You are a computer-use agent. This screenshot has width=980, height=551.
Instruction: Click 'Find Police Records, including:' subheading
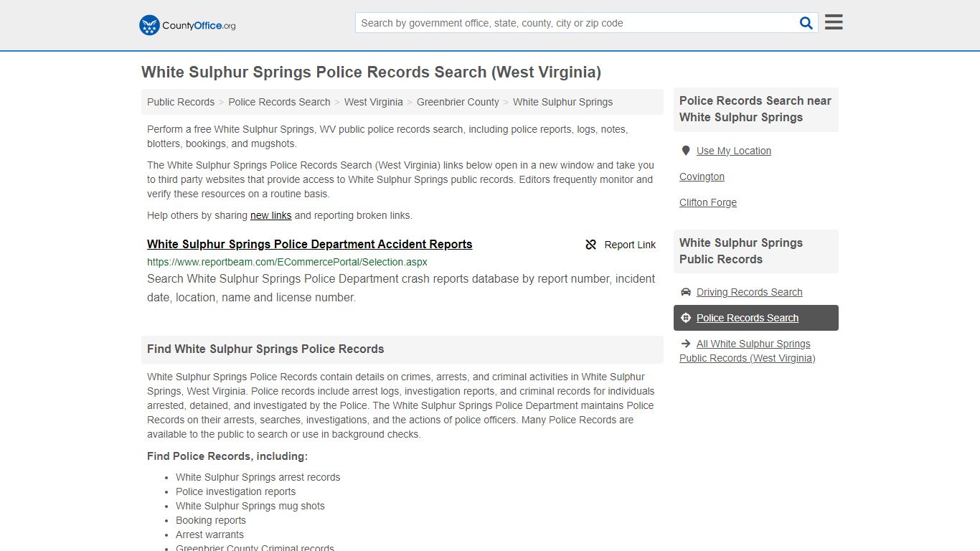click(x=227, y=456)
